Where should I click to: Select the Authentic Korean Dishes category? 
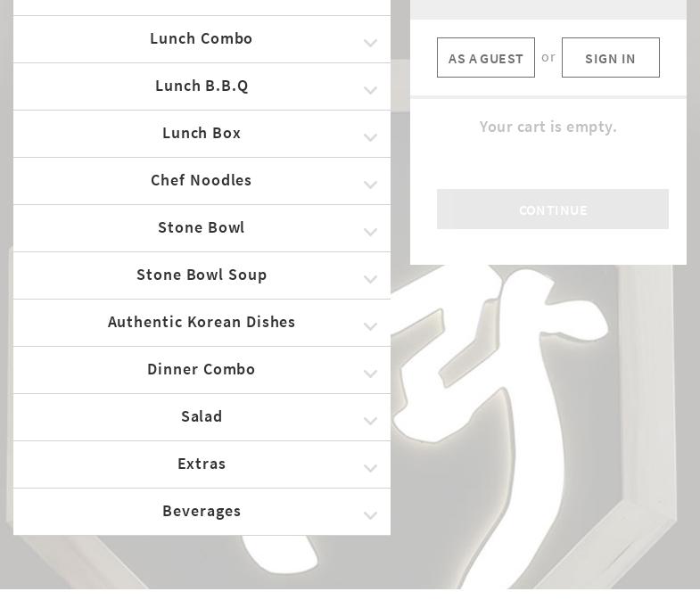(202, 322)
